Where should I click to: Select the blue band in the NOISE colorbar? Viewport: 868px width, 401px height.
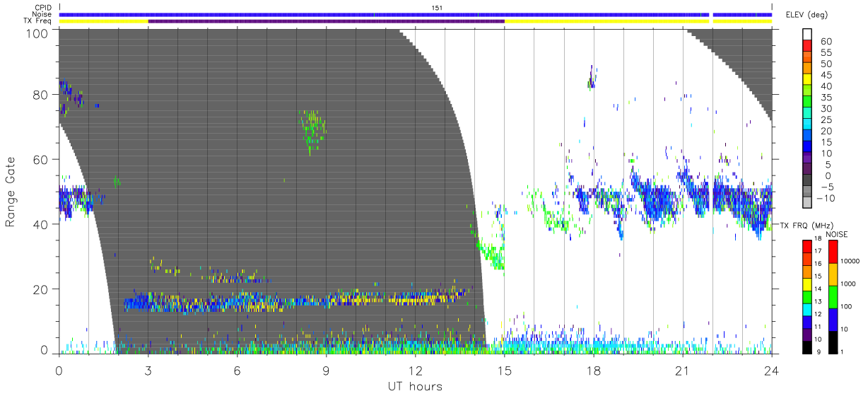(x=833, y=318)
